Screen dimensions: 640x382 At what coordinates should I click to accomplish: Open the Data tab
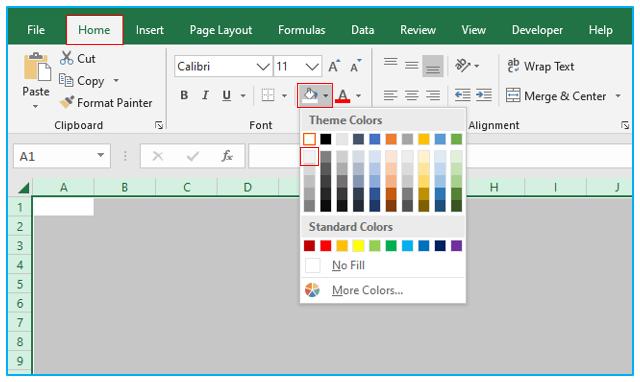tap(362, 30)
